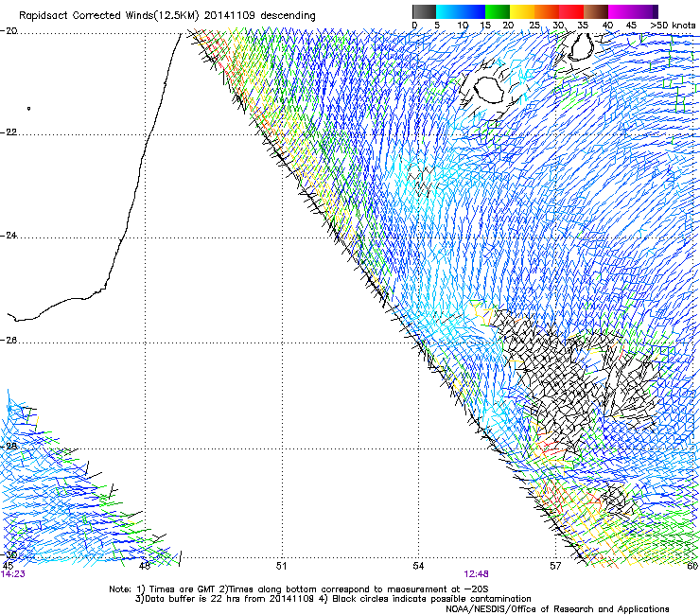
Task: Click the '51' longitude axis label
Action: pyautogui.click(x=281, y=566)
